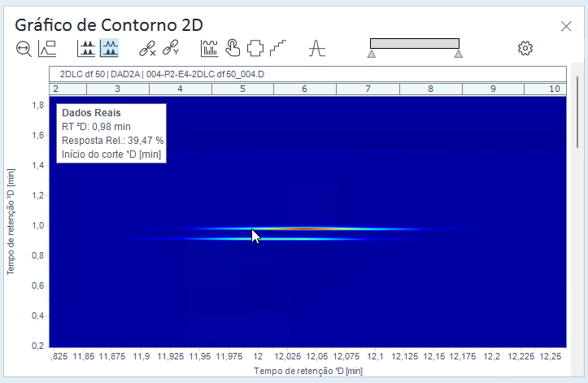588x383 pixels.
Task: Click the left triangle handle of range slider
Action: pos(371,54)
